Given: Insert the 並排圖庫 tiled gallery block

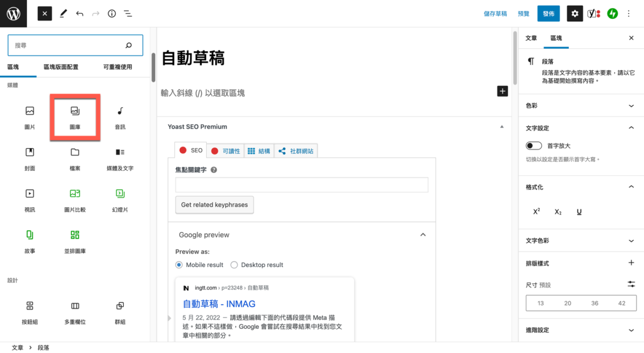Looking at the screenshot, I should [x=75, y=241].
